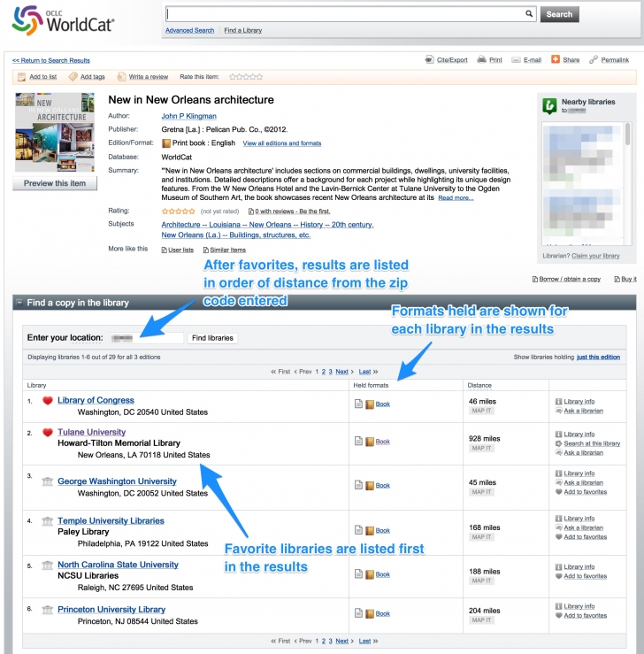Click the Library info icon for Library of Congress
644x654 pixels.
click(x=558, y=401)
